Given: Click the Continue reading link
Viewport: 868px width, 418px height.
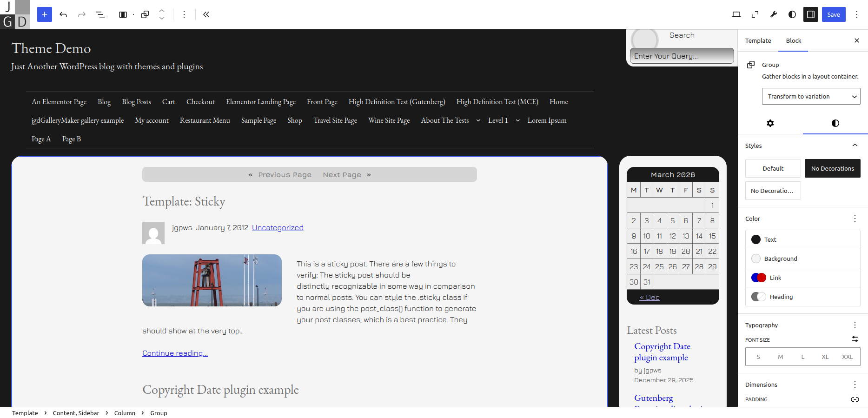Looking at the screenshot, I should point(175,353).
